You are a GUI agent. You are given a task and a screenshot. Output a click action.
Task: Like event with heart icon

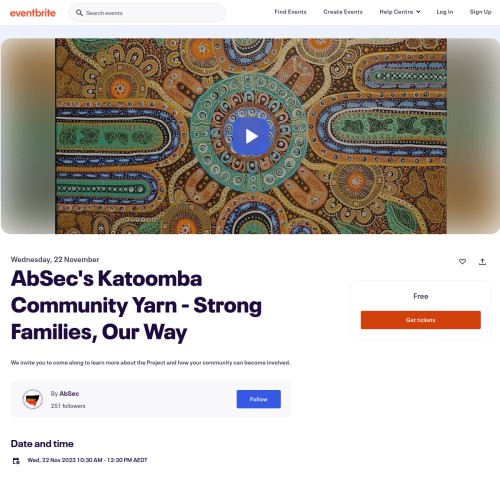click(462, 262)
